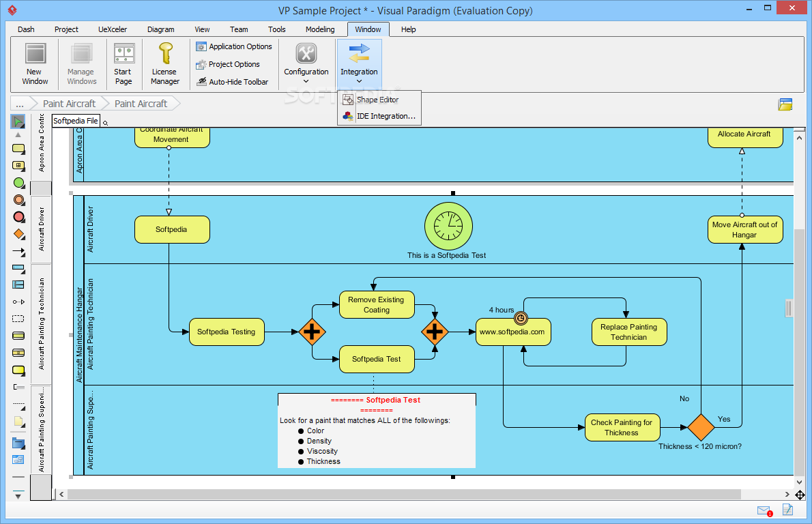Viewport: 812px width, 524px height.
Task: Select the Lane tool in palette
Action: (18, 285)
